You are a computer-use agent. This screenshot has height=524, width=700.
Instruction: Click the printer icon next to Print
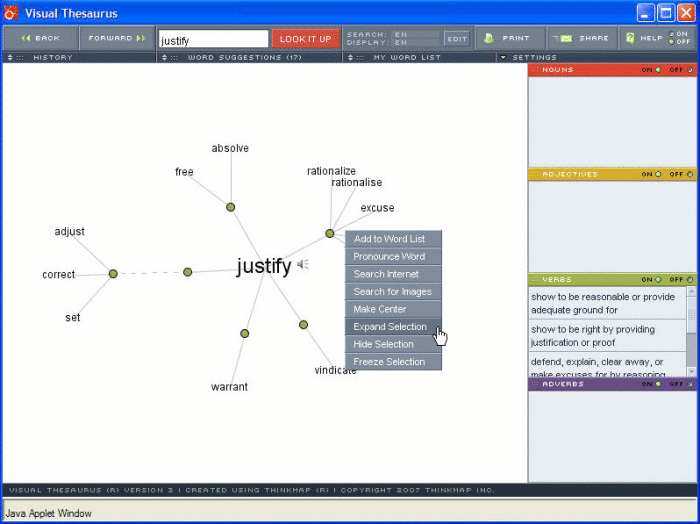[489, 38]
